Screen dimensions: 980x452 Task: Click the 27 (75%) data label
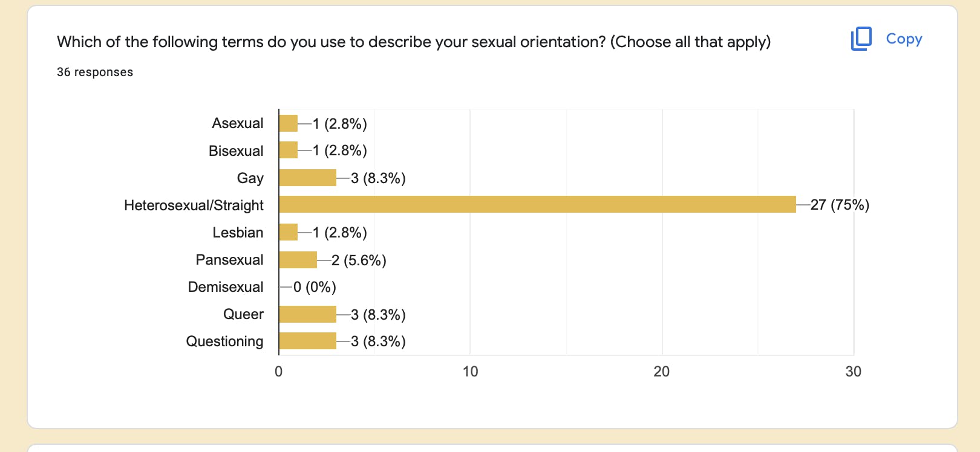pyautogui.click(x=840, y=205)
